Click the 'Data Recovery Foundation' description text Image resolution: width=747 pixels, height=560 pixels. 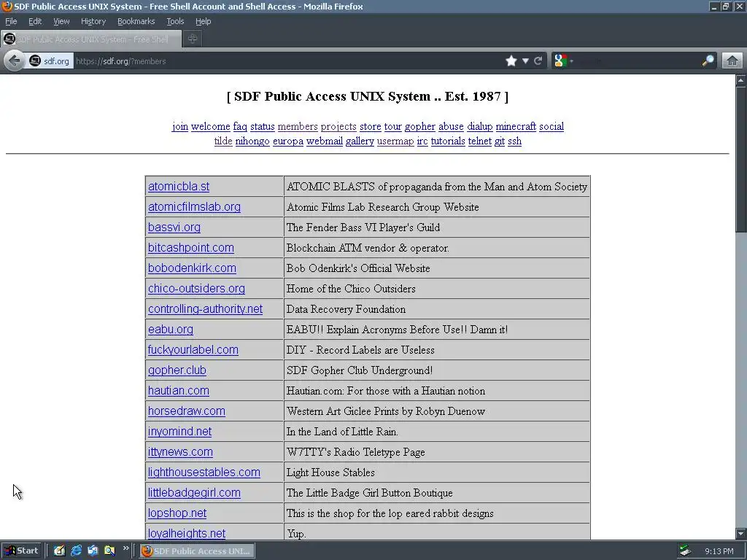tap(346, 309)
